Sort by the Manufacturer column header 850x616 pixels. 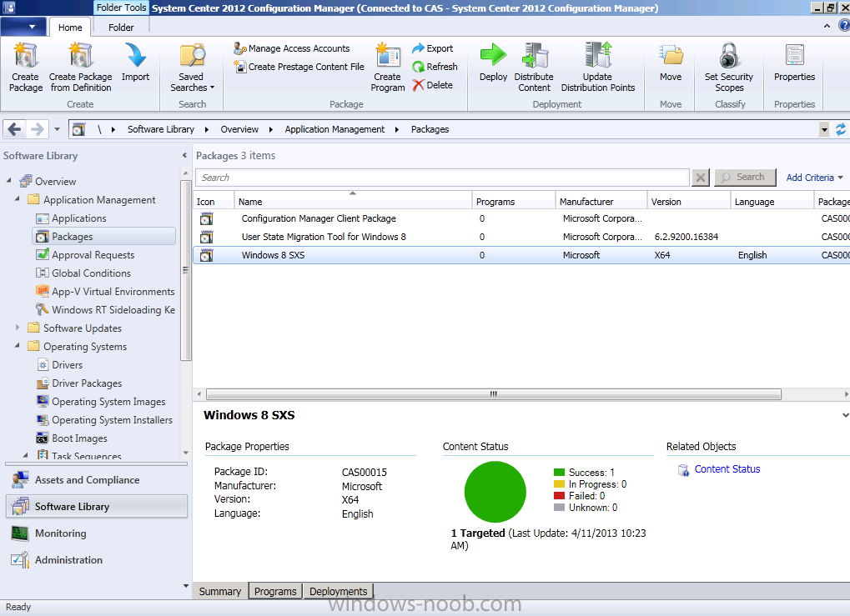(x=601, y=201)
